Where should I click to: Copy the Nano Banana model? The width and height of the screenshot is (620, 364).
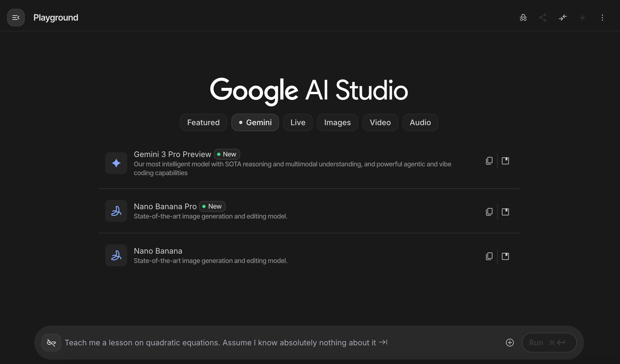[x=489, y=256]
